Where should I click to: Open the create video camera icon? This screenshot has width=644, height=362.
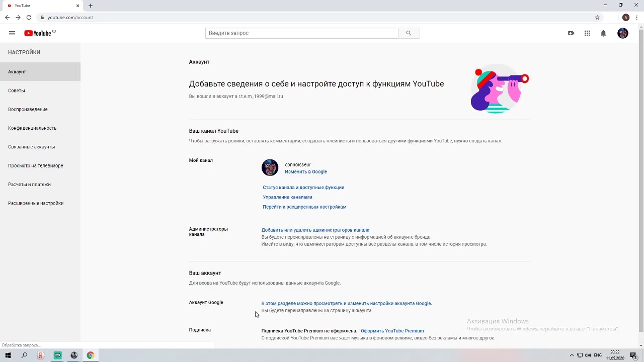click(x=571, y=33)
